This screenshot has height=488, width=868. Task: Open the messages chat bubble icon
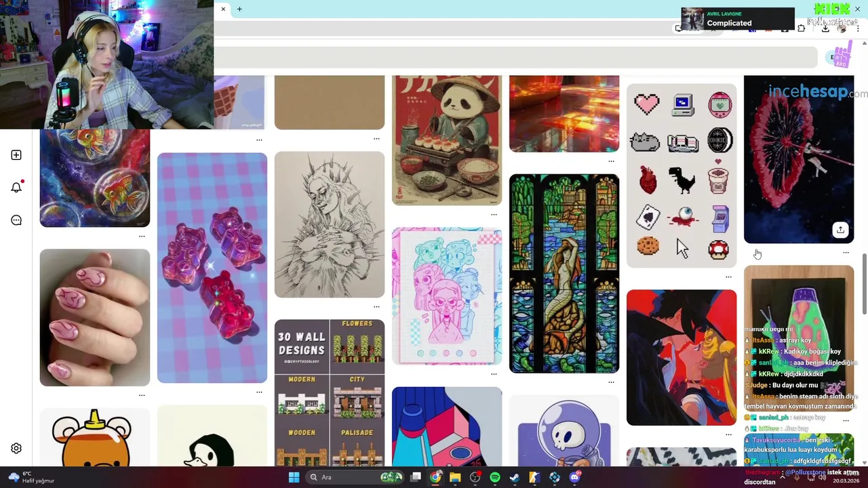tap(16, 220)
